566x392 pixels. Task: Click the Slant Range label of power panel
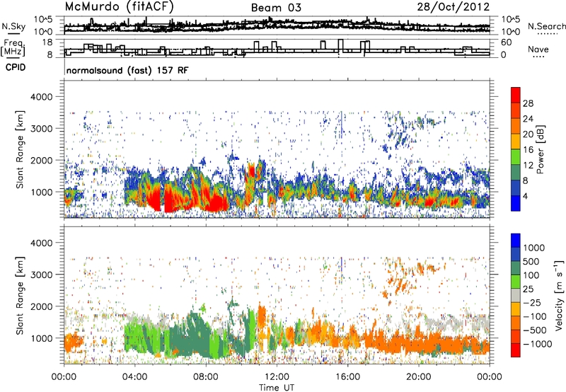point(20,149)
